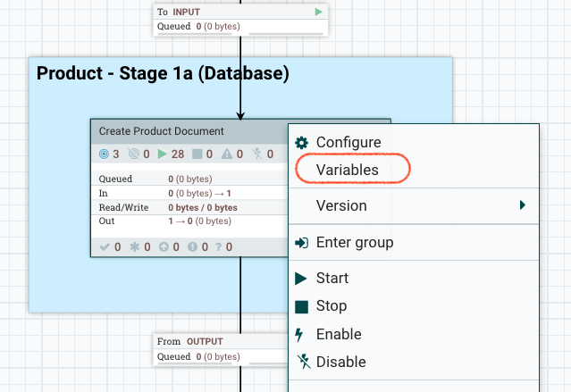
Task: Click the transmitting ports icon showing 3
Action: (x=104, y=154)
